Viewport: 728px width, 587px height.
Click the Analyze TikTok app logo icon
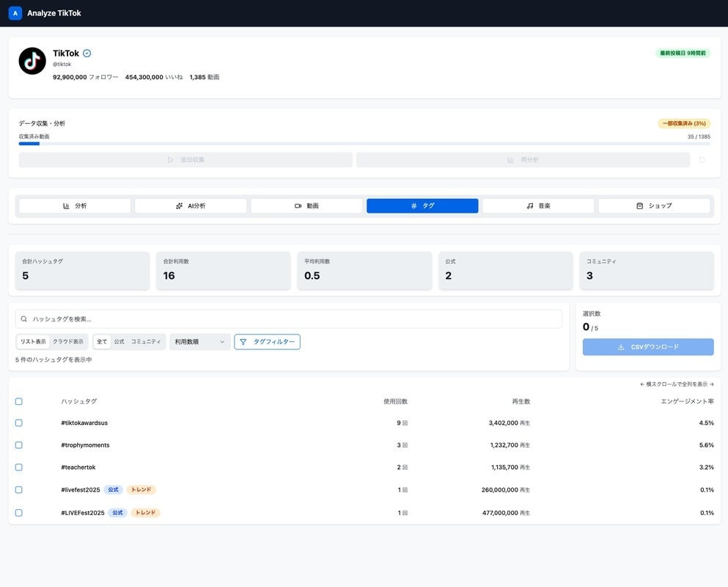click(x=15, y=13)
